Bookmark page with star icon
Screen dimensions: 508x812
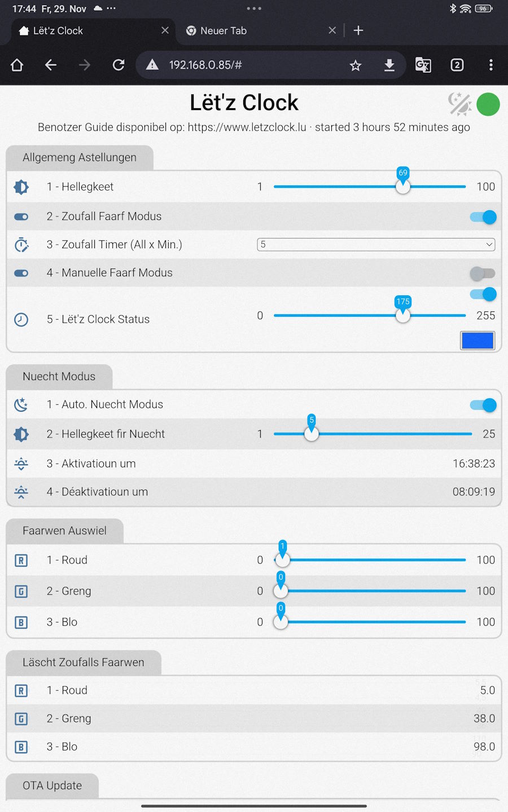click(x=356, y=65)
